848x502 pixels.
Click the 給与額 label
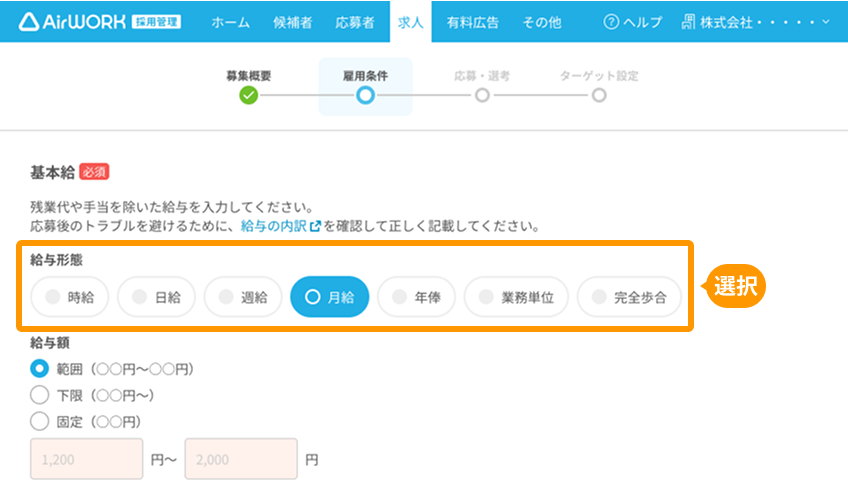click(x=50, y=342)
